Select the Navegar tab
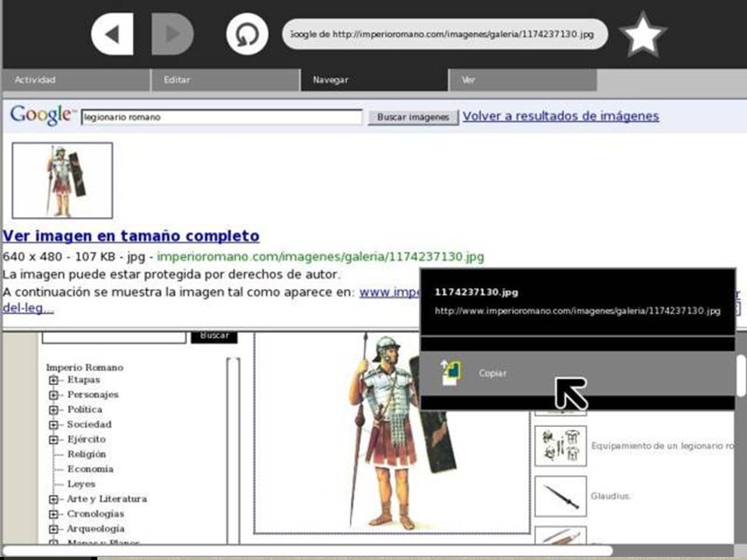Screen dimensions: 747x560 pyautogui.click(x=374, y=80)
